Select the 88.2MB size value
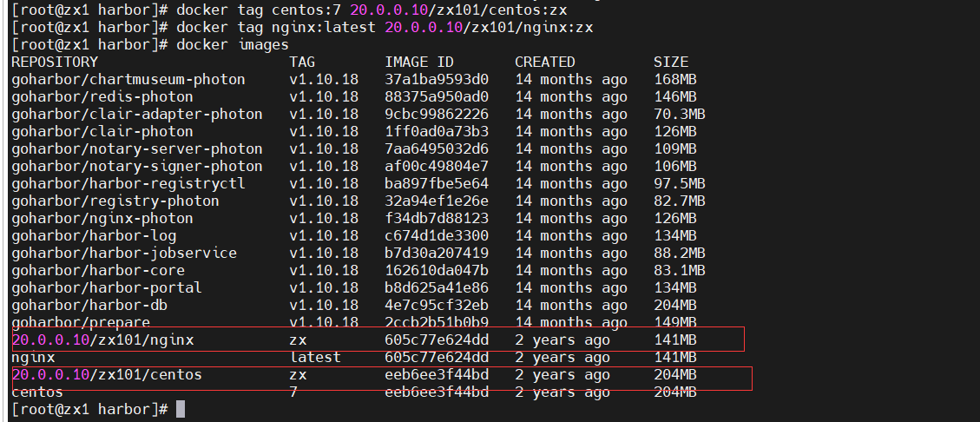 coord(680,254)
